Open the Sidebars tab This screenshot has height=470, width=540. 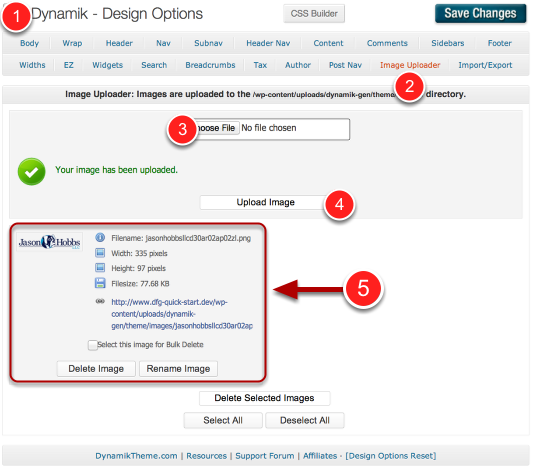pos(448,43)
